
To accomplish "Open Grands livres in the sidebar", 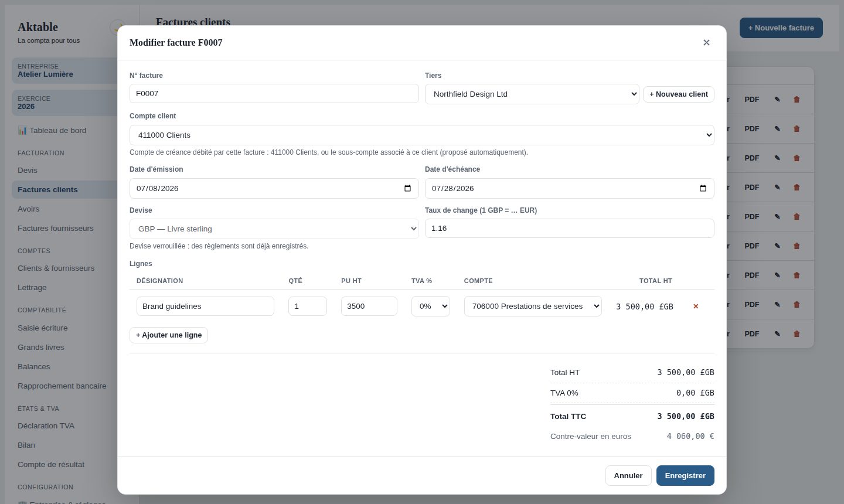I will [x=64, y=347].
